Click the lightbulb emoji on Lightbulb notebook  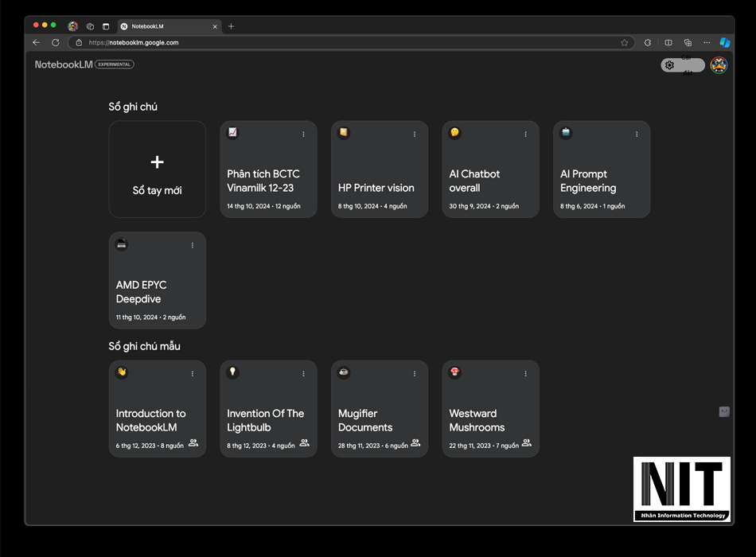pos(232,372)
